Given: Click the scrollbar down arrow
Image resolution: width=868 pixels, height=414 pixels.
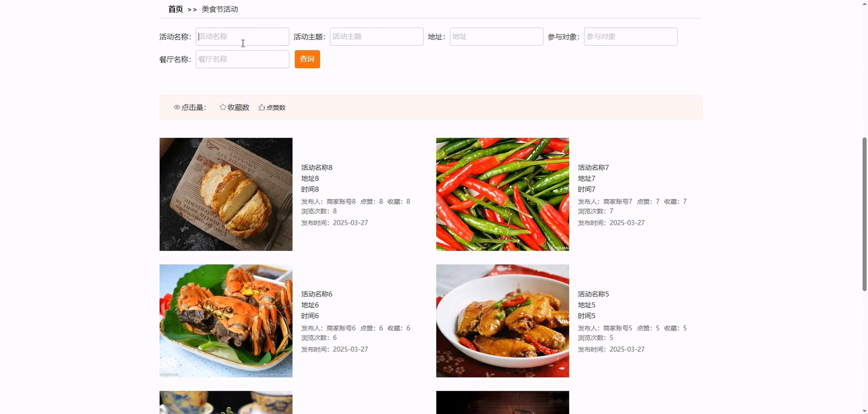Looking at the screenshot, I should (x=864, y=411).
